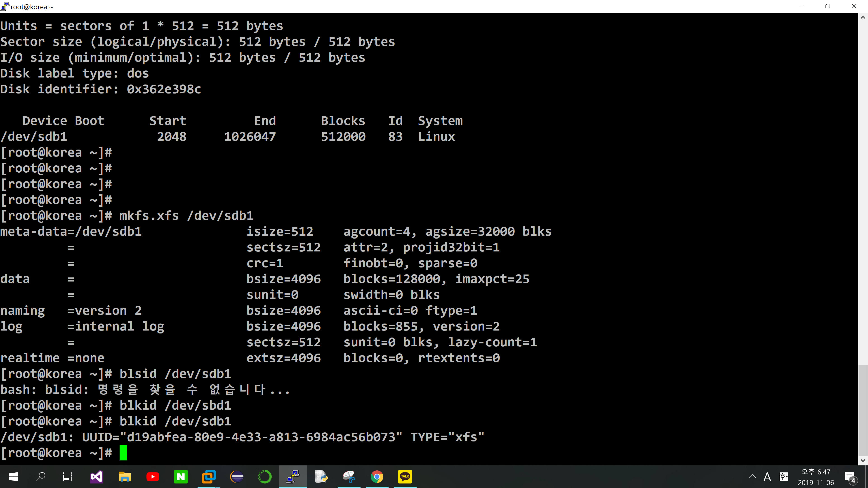Click the PuTTY icon in the title bar

[x=5, y=6]
